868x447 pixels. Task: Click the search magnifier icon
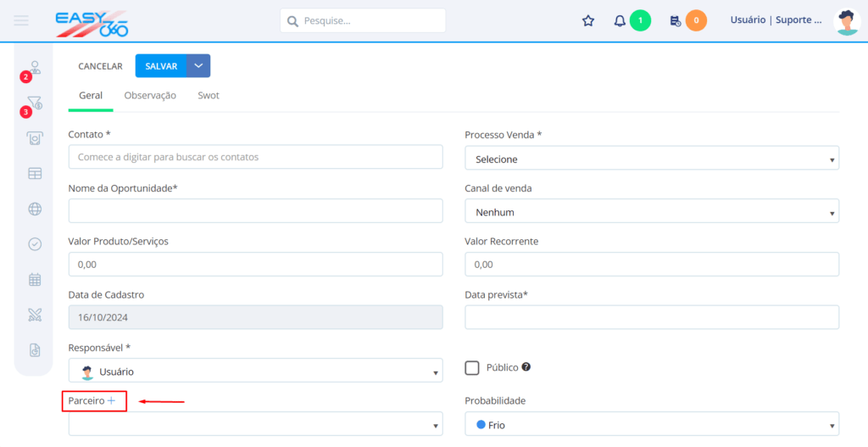click(x=292, y=21)
